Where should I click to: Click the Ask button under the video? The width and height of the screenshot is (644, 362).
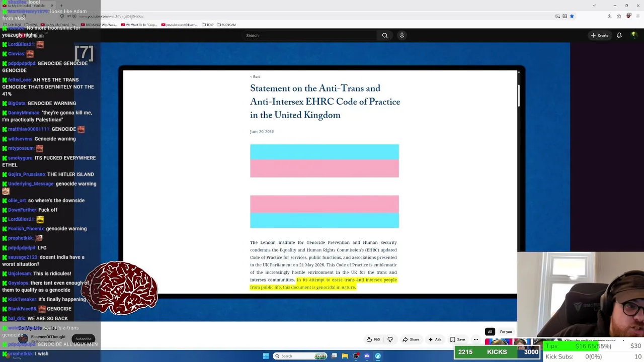point(435,339)
